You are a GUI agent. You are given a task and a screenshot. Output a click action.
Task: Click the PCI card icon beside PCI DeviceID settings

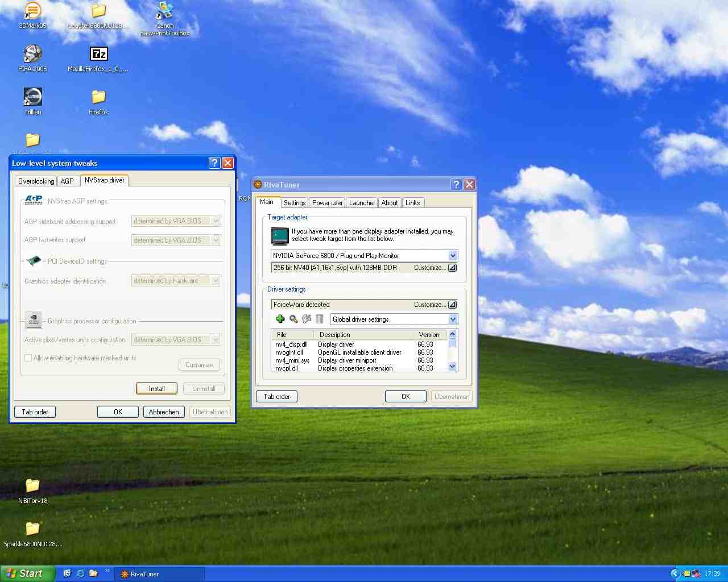[x=34, y=261]
